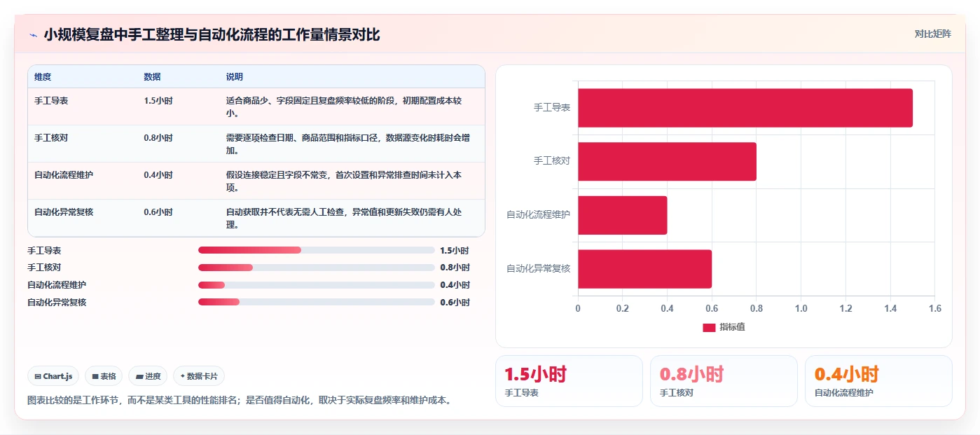Click the 手工核对 label in progress list

tap(44, 268)
